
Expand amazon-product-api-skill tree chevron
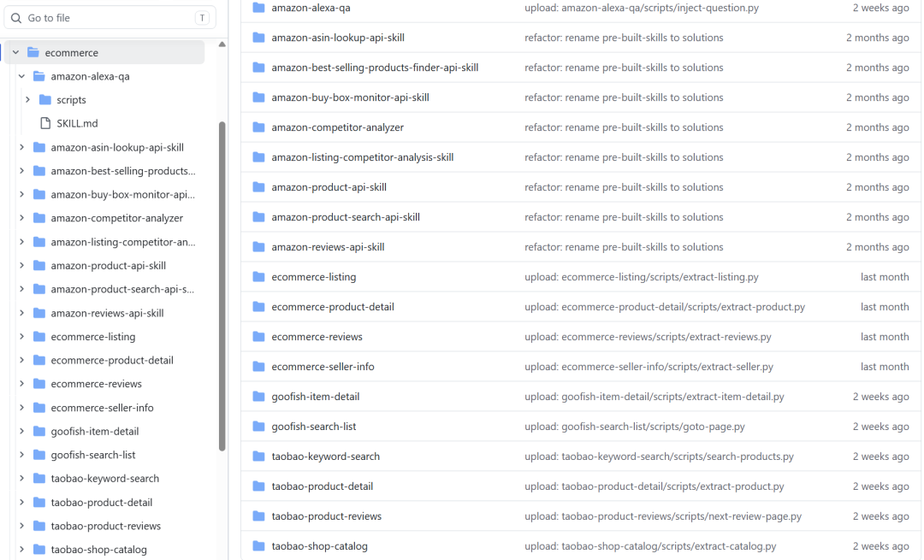(x=21, y=266)
